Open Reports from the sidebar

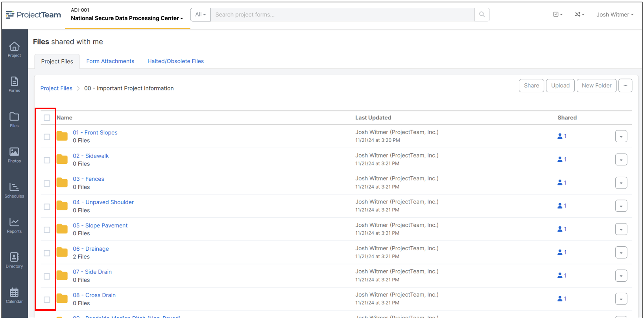[x=14, y=225]
